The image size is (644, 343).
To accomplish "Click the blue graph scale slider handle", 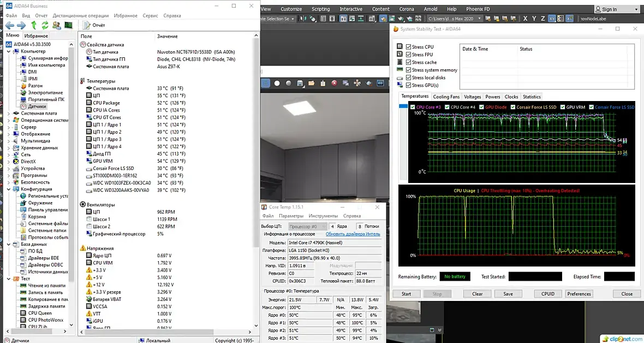I will tap(404, 107).
